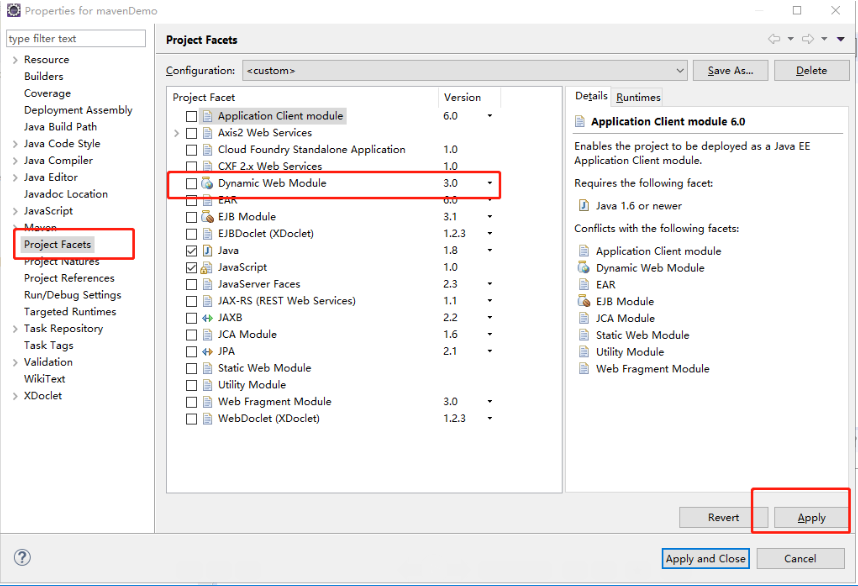Click the Save As... button

click(731, 71)
